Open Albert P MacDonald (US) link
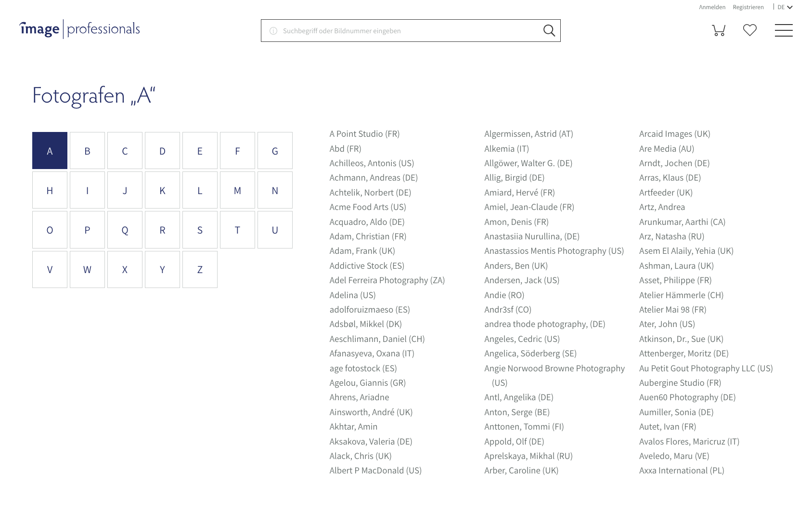This screenshot has width=812, height=524. coord(375,471)
